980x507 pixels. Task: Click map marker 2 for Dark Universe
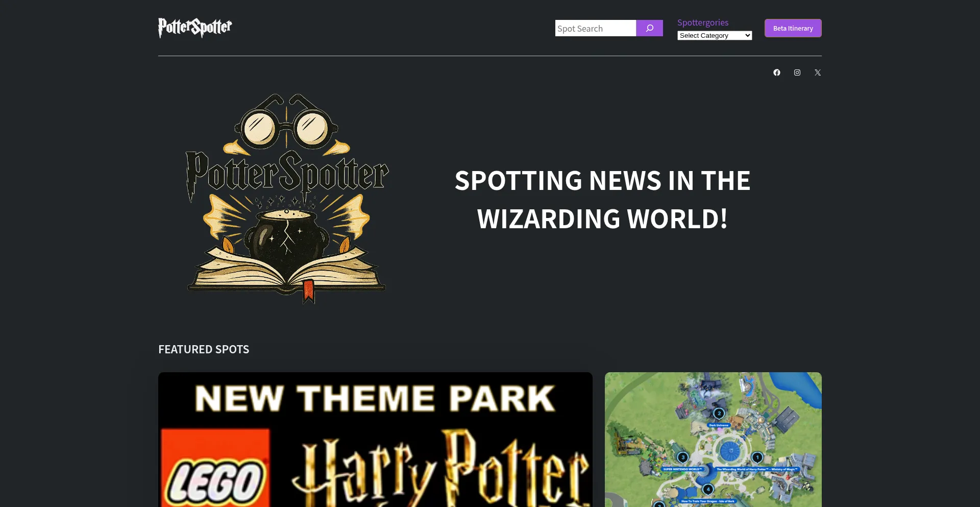(x=719, y=413)
